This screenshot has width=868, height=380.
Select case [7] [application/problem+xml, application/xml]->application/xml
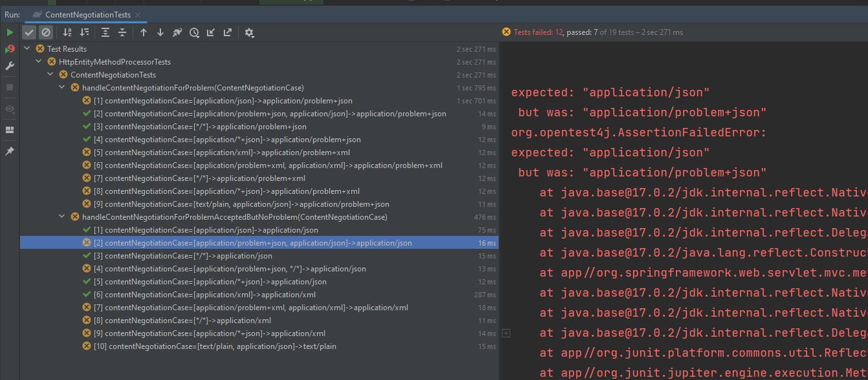point(259,308)
